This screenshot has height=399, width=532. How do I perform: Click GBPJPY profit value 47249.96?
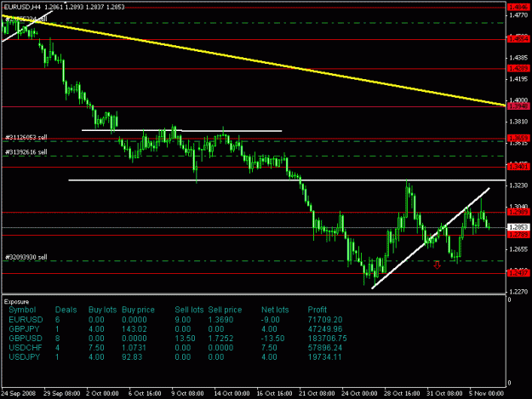[325, 329]
